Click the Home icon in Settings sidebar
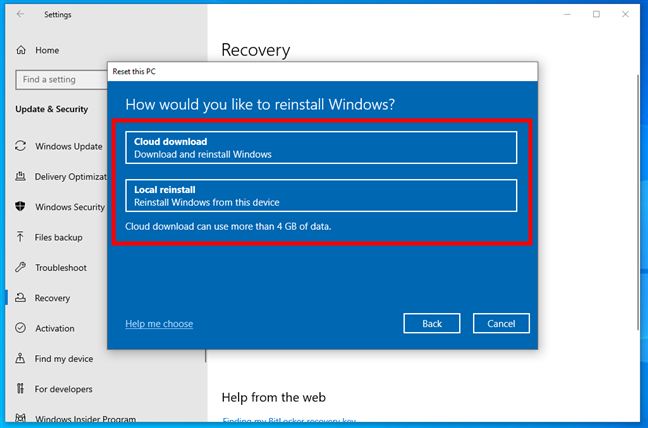Screen dimensions: 648x428 21,50
